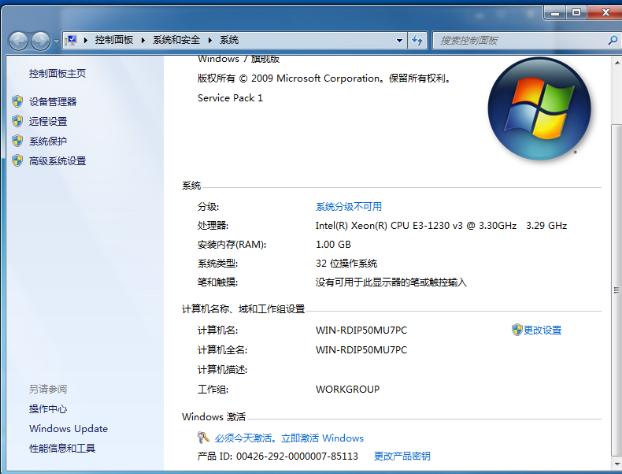Click shield icon next to 远程设置
This screenshot has height=474, width=622.
17,121
